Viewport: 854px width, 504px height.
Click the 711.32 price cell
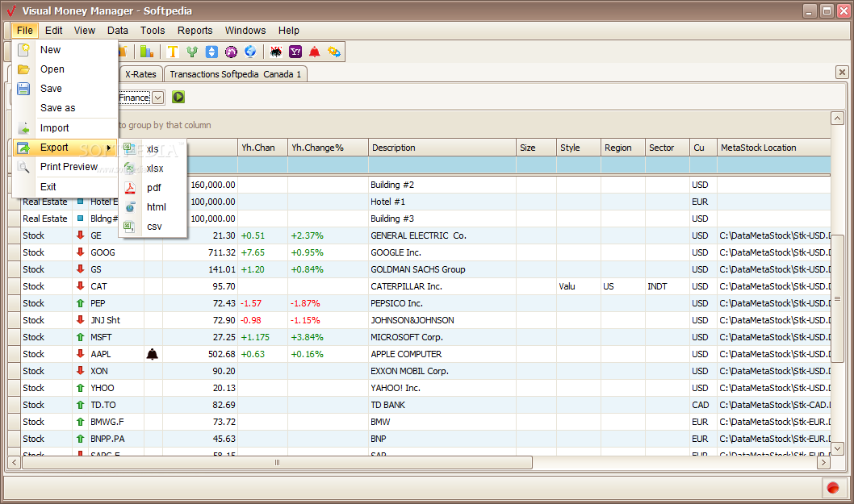coord(200,252)
